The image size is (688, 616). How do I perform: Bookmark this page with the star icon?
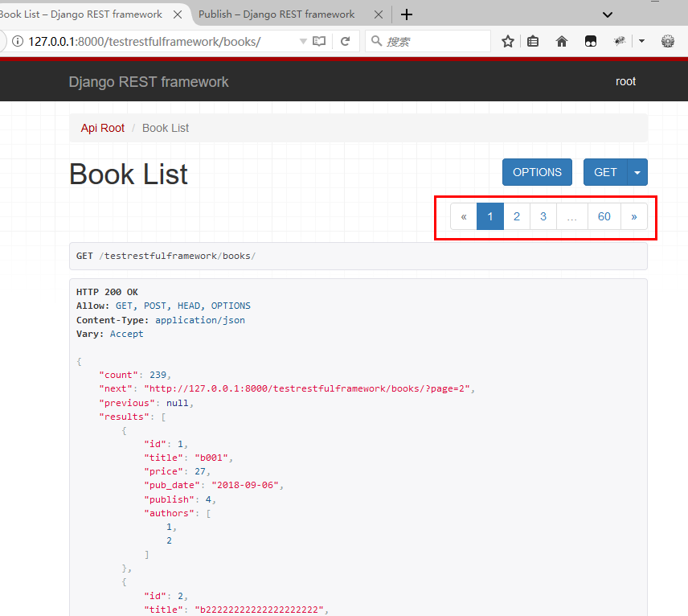508,41
